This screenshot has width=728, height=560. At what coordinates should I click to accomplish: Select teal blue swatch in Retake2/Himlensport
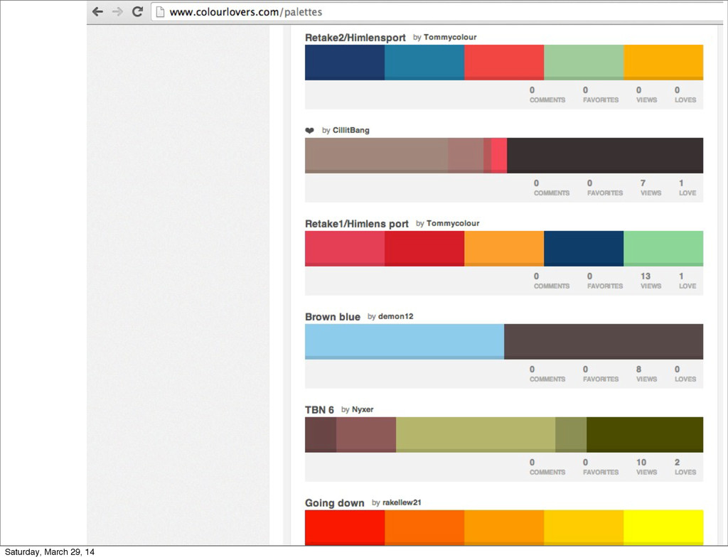[424, 63]
